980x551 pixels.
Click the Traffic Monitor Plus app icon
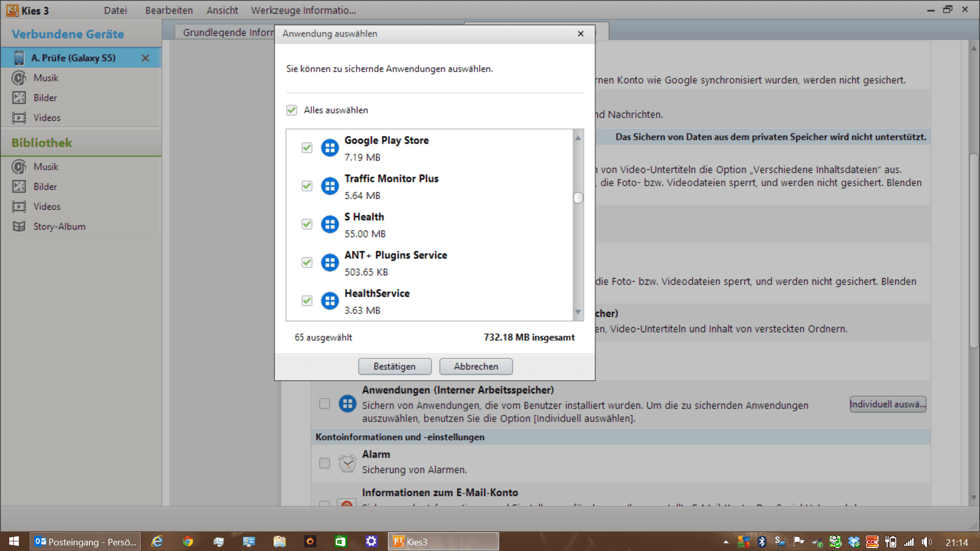coord(330,186)
